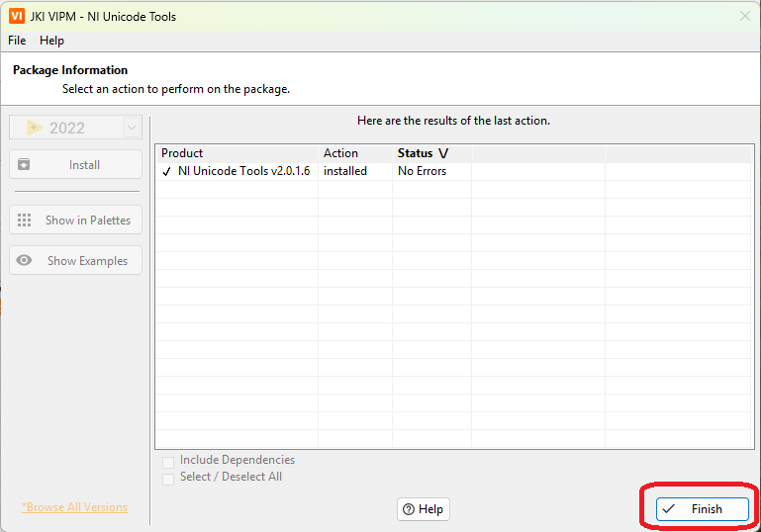Toggle the Status column sort arrow
The height and width of the screenshot is (532, 761).
point(443,153)
